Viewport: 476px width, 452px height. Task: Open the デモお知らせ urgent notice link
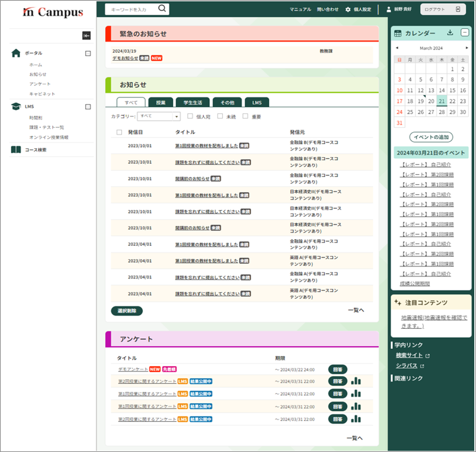click(x=125, y=58)
